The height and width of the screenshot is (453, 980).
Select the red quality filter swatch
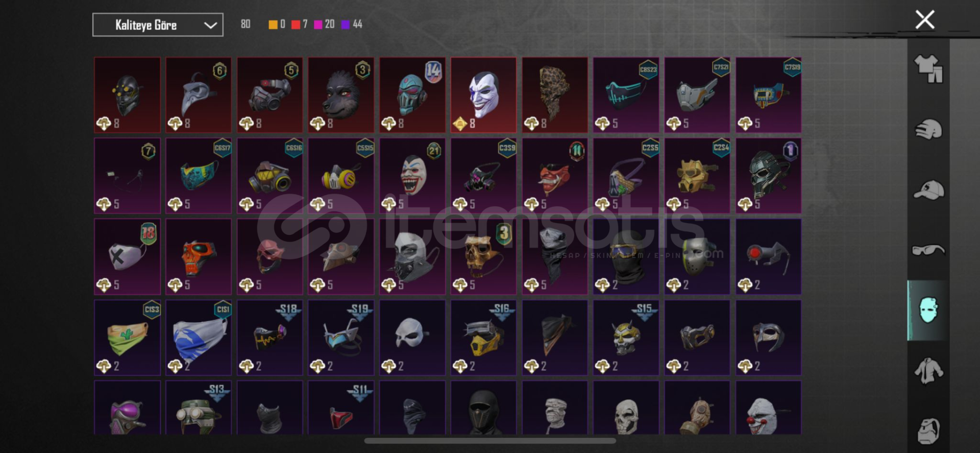tap(296, 25)
